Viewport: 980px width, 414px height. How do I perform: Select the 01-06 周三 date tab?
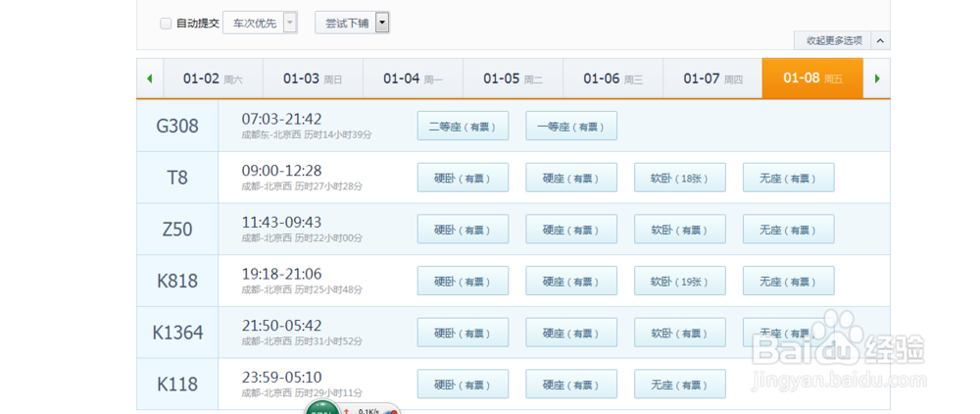click(613, 78)
